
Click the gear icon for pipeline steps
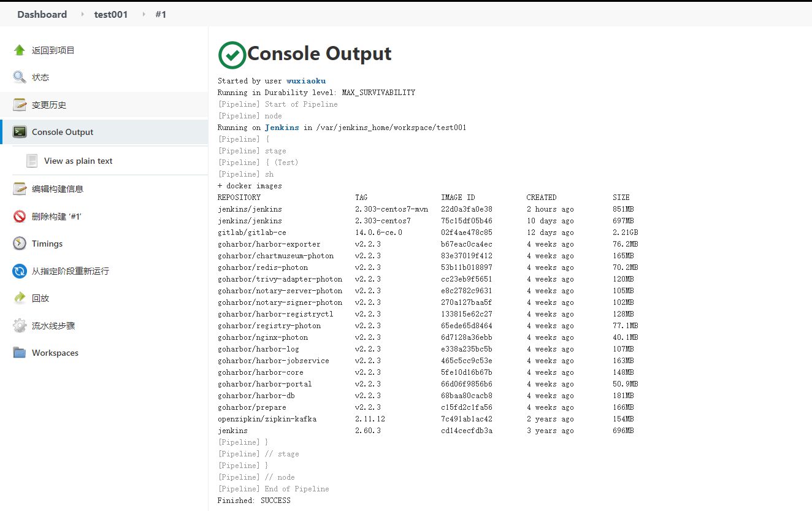[x=20, y=326]
